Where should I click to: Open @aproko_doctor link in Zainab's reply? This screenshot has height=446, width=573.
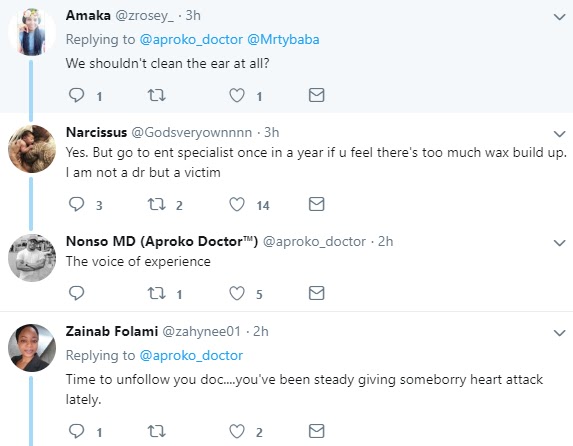tap(191, 355)
